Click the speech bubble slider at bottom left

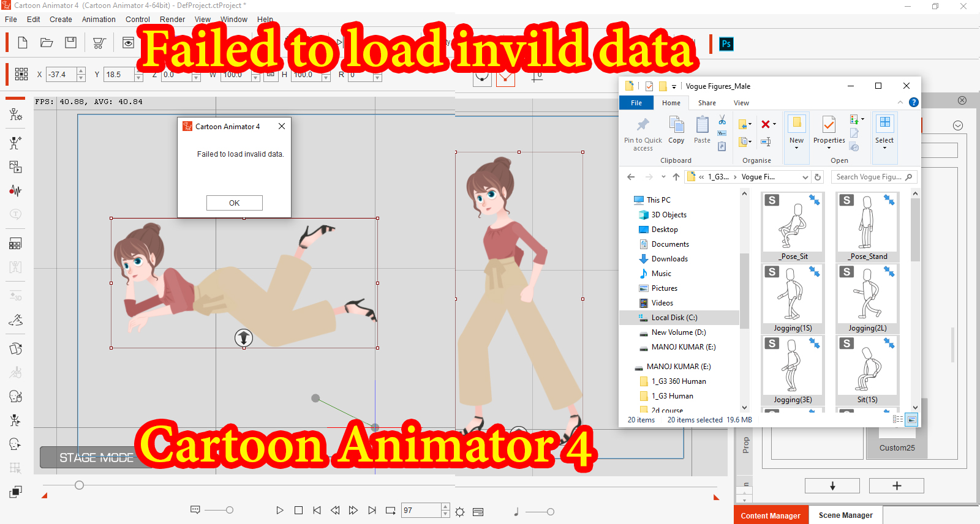pos(229,510)
